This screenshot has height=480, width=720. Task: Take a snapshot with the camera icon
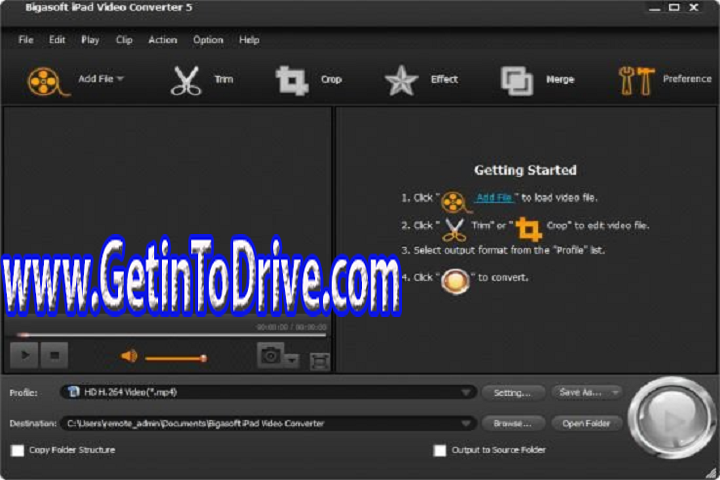pos(271,355)
